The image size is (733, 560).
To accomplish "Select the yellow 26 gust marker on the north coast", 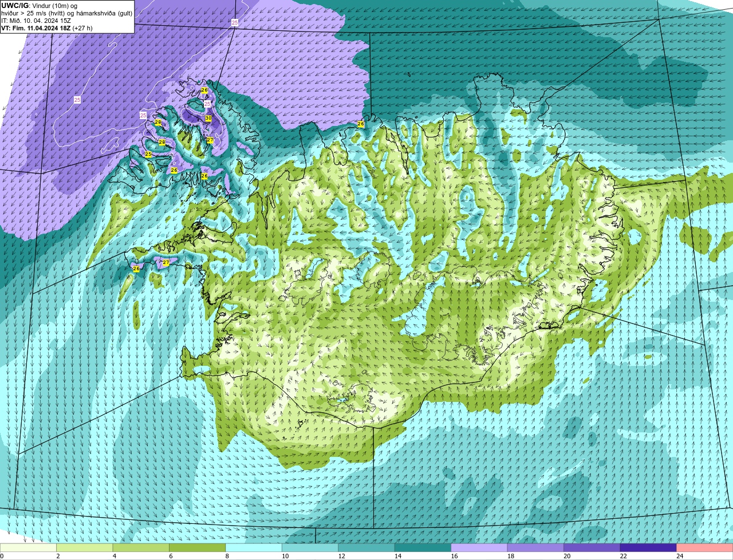I will pyautogui.click(x=361, y=124).
